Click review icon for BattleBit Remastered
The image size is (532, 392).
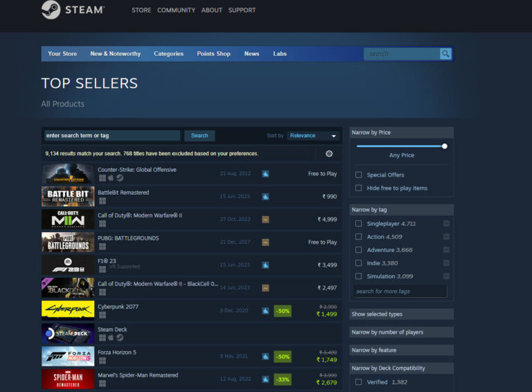tap(265, 196)
